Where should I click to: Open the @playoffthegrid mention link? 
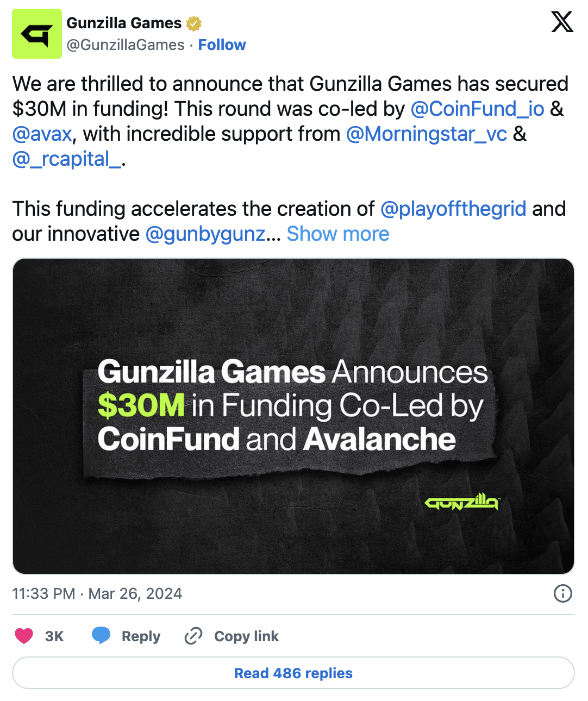(453, 209)
